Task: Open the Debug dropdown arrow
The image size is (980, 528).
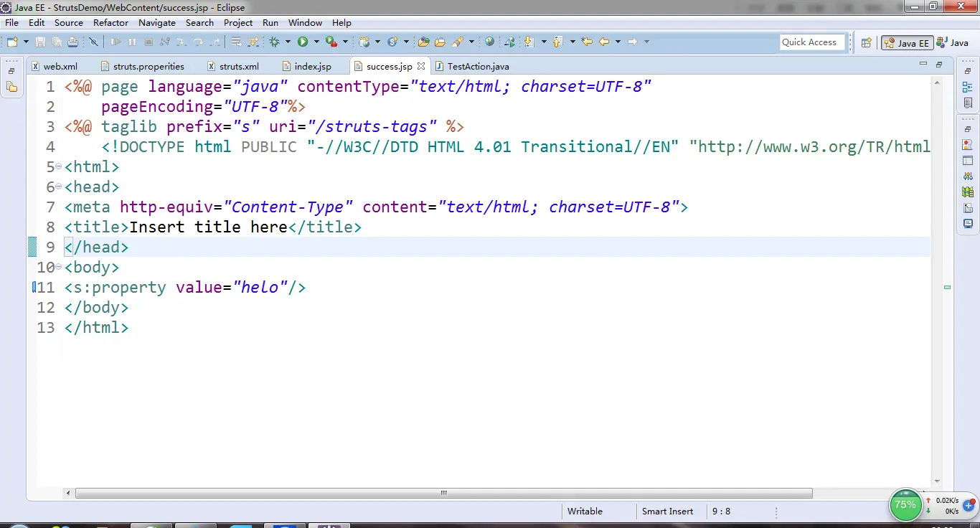Action: [x=288, y=42]
